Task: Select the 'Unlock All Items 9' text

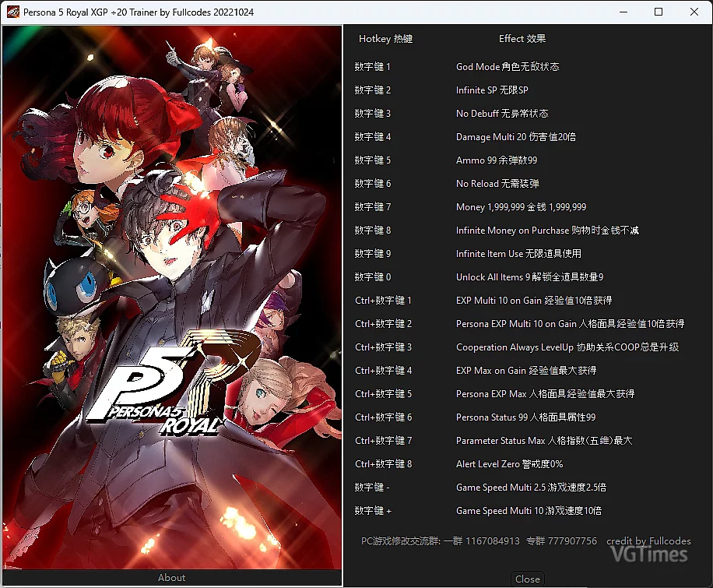Action: [x=530, y=277]
